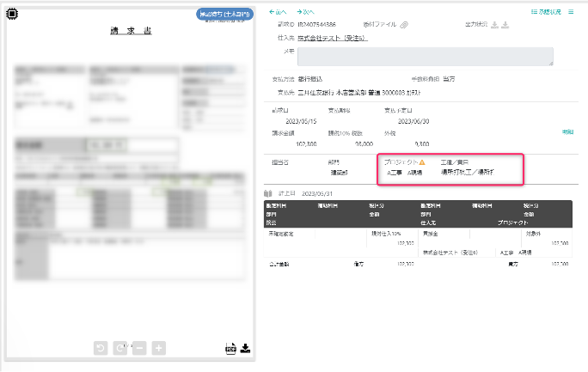Click the payment method value 銀行振込

pyautogui.click(x=310, y=79)
